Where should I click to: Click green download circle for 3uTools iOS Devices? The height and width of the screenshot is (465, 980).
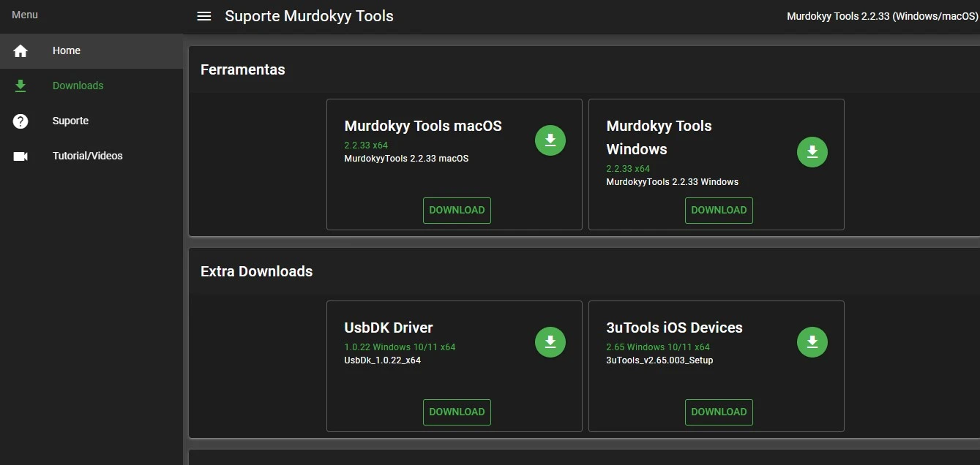[x=812, y=342]
